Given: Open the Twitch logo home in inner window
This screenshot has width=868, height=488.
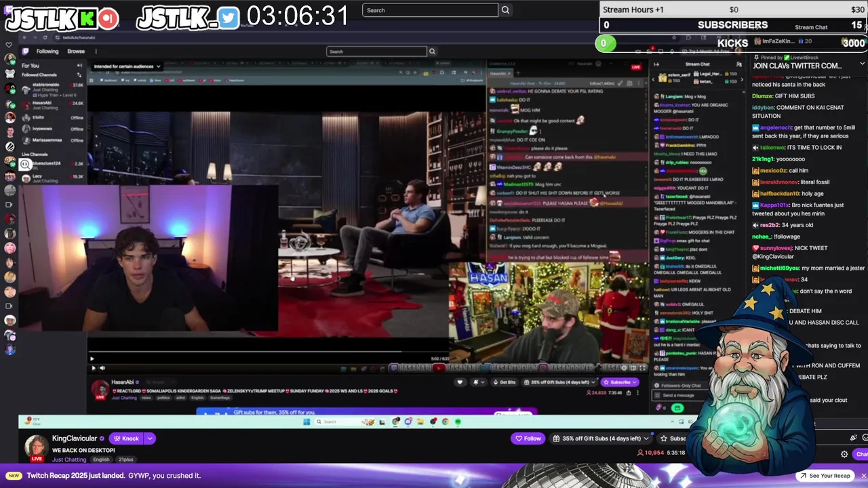Looking at the screenshot, I should 26,52.
